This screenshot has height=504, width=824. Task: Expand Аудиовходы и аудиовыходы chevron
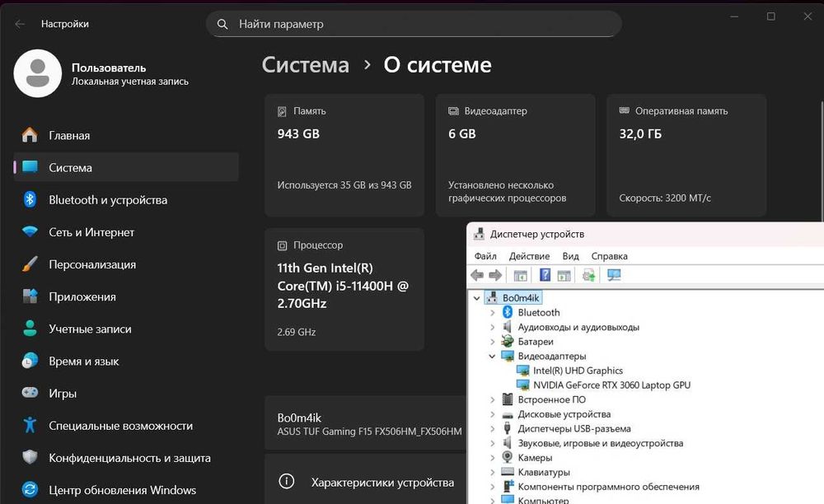[x=493, y=327]
